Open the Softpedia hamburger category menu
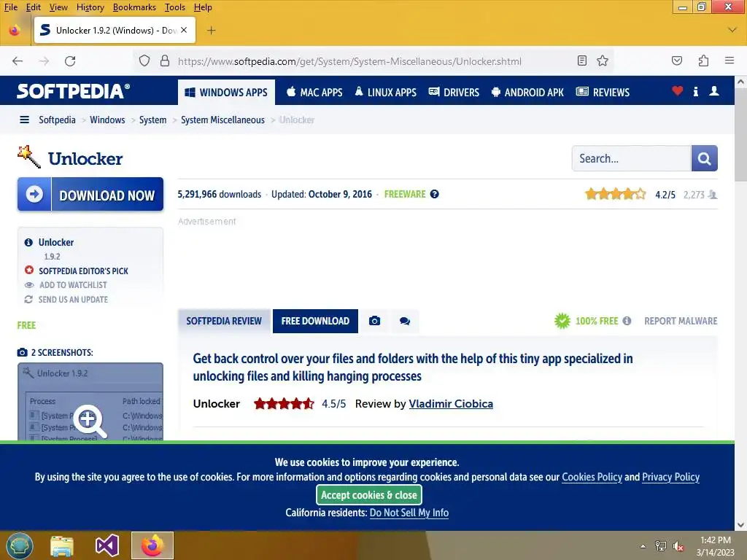The image size is (747, 560). click(x=24, y=120)
